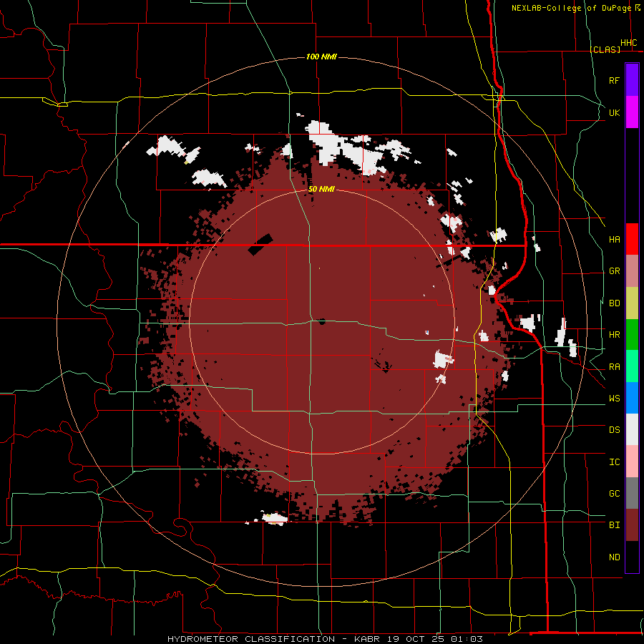Click the HR dark green legend swatch

[632, 335]
